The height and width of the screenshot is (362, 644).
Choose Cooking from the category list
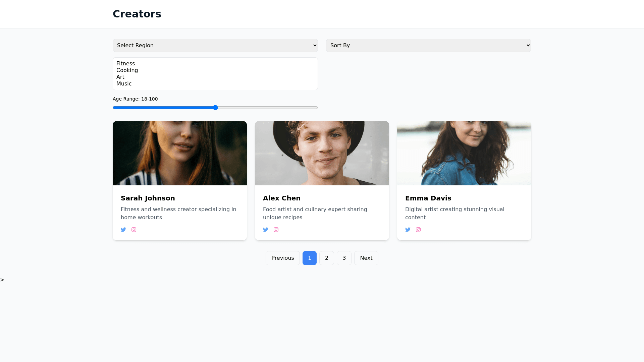click(x=127, y=70)
